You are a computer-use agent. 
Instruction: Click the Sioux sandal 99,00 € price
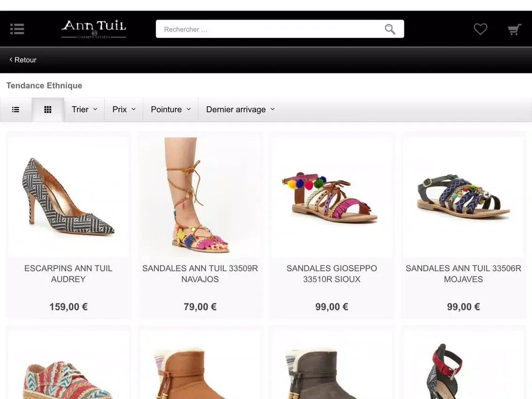pos(332,307)
